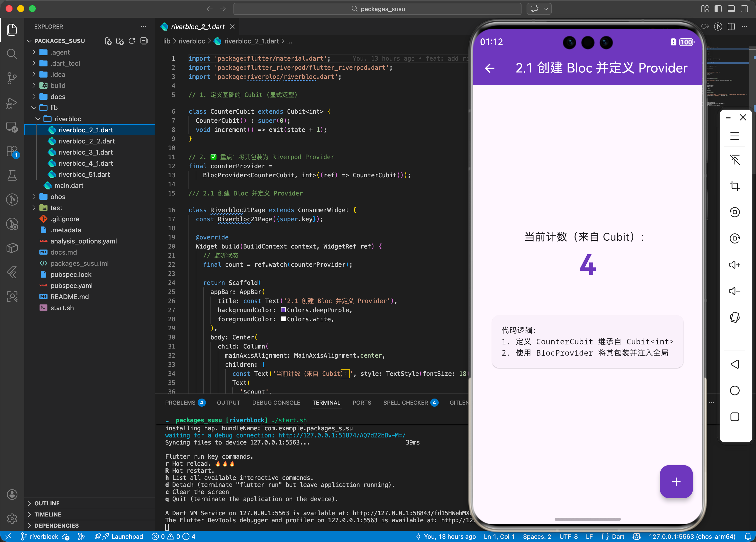The height and width of the screenshot is (542, 756).
Task: Click the deepPurple color swatch in code
Action: [283, 310]
